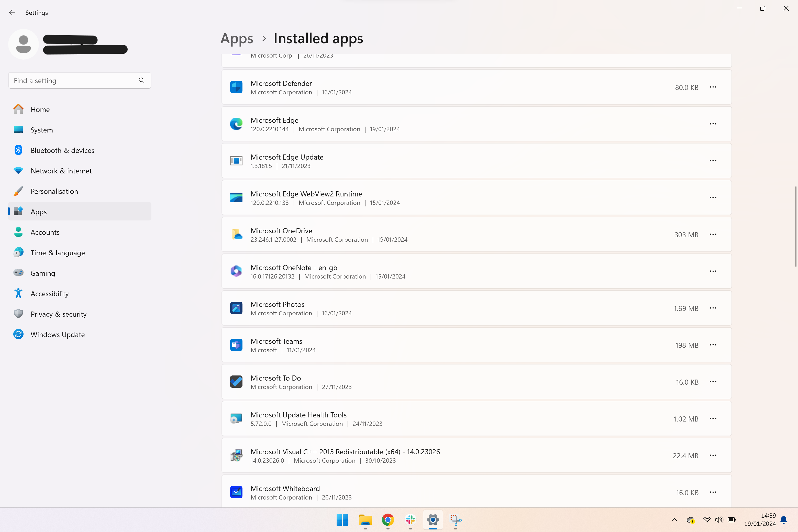Click the search magnifier icon
Viewport: 798px width, 532px height.
point(141,80)
